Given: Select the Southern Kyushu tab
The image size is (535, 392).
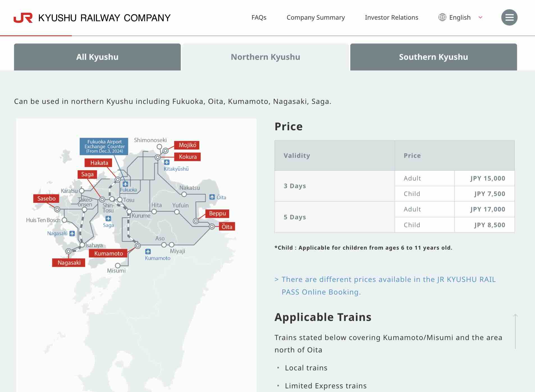Looking at the screenshot, I should (x=433, y=57).
